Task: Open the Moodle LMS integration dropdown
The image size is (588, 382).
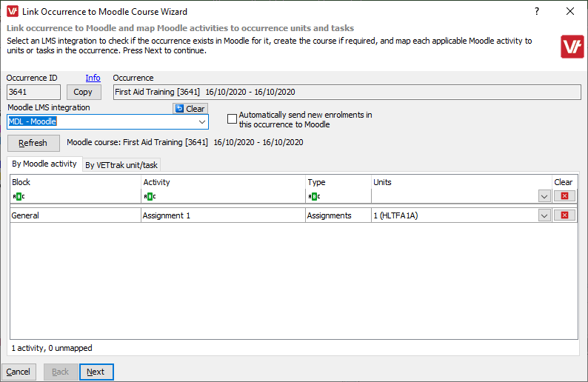Action: (x=201, y=122)
